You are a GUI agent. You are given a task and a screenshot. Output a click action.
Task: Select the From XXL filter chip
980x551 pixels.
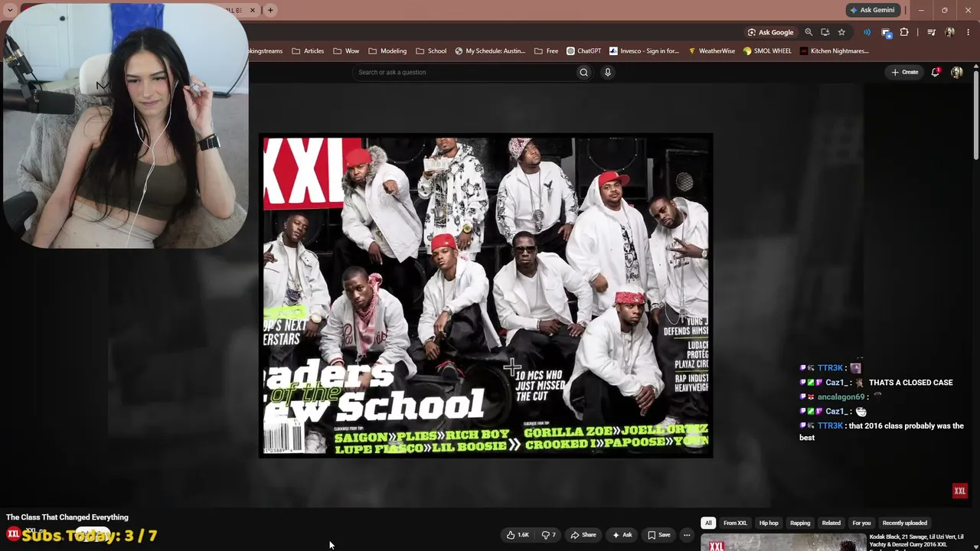pos(735,523)
